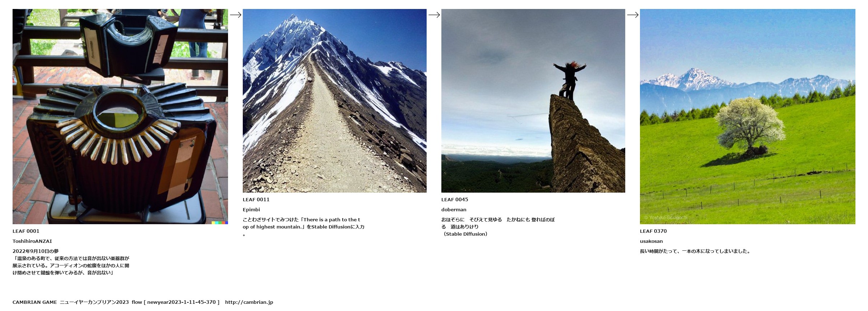This screenshot has width=868, height=311.
Task: Select author name Epimbi
Action: [251, 209]
